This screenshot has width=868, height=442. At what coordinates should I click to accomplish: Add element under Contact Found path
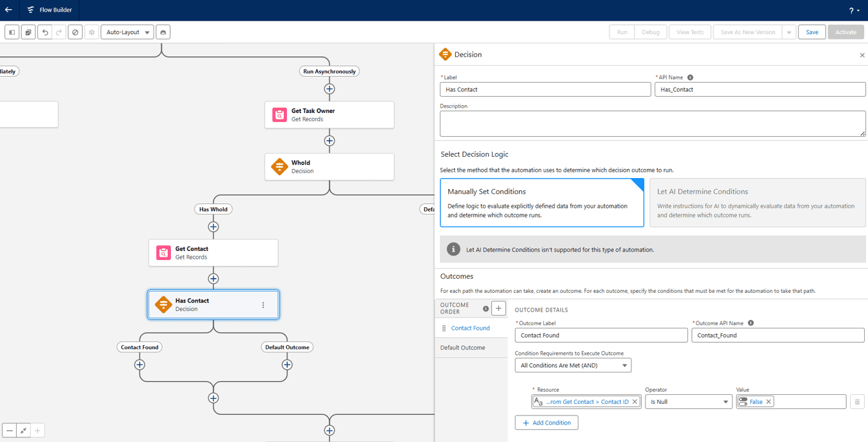139,365
